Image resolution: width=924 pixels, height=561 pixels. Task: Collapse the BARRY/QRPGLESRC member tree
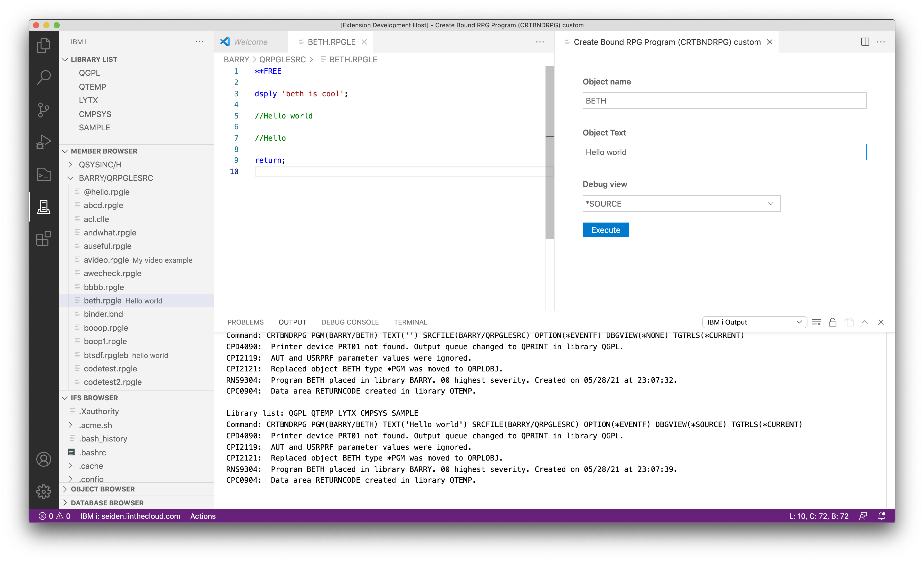[70, 178]
